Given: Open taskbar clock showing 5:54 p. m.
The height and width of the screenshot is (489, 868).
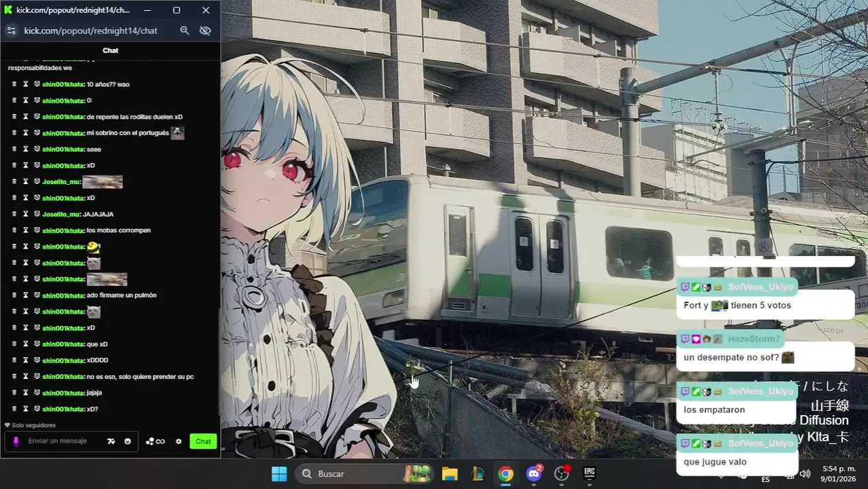Looking at the screenshot, I should click(839, 474).
